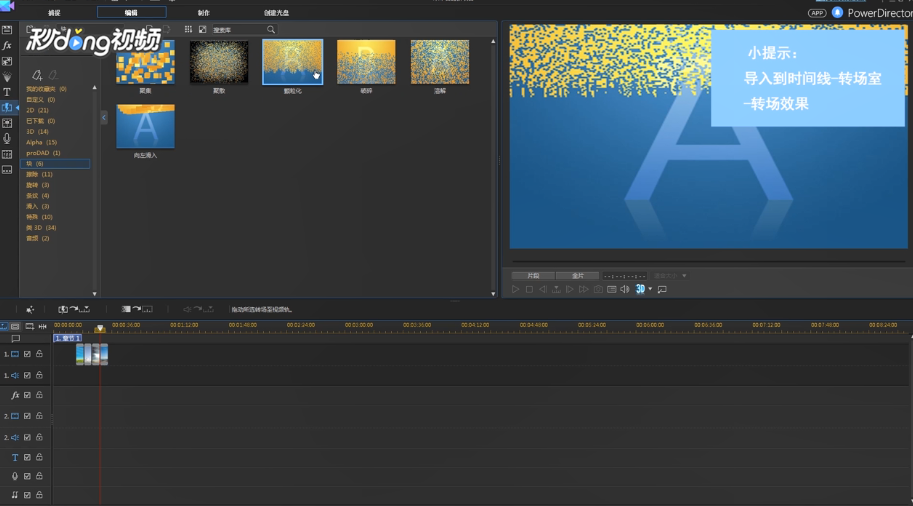Screen dimensions: 913x506
Task: Select the Alpha (15) category
Action: point(41,142)
